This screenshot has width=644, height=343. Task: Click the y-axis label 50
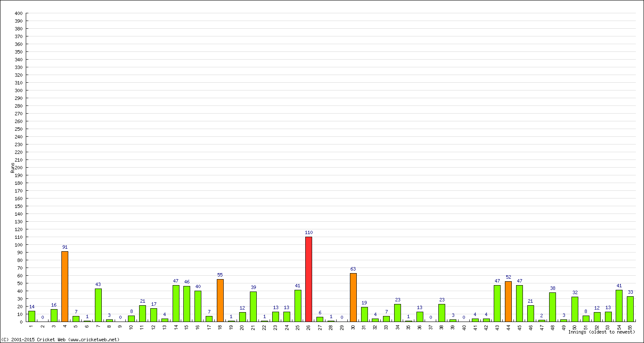19,283
